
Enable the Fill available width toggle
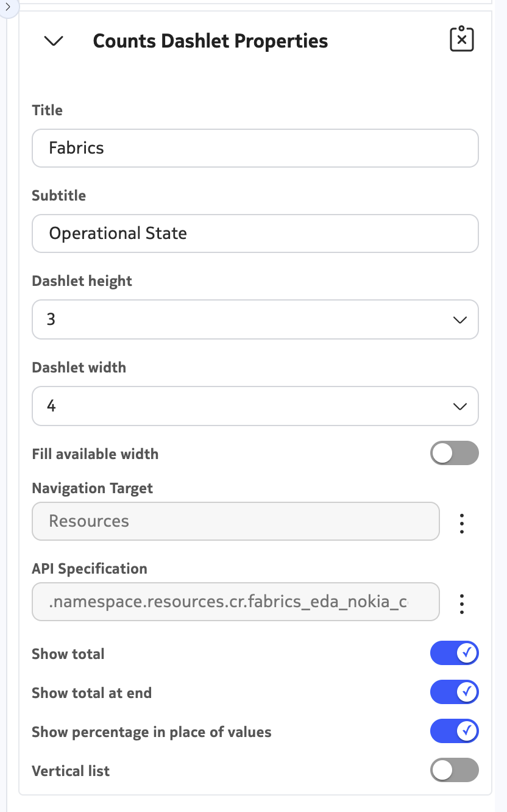(454, 453)
